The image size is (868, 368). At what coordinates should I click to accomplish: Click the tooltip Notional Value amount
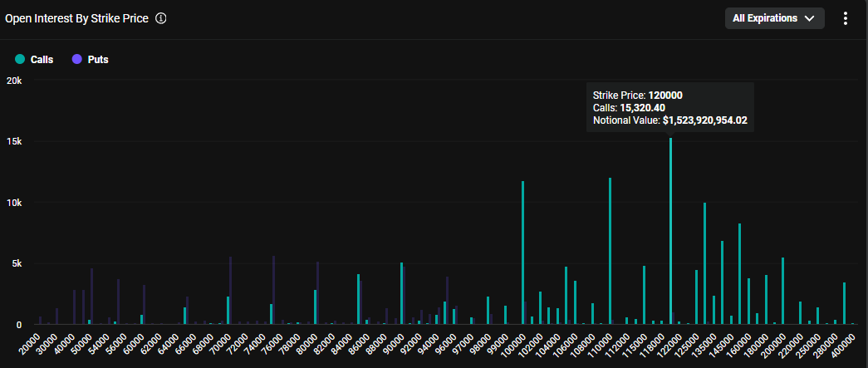[704, 120]
